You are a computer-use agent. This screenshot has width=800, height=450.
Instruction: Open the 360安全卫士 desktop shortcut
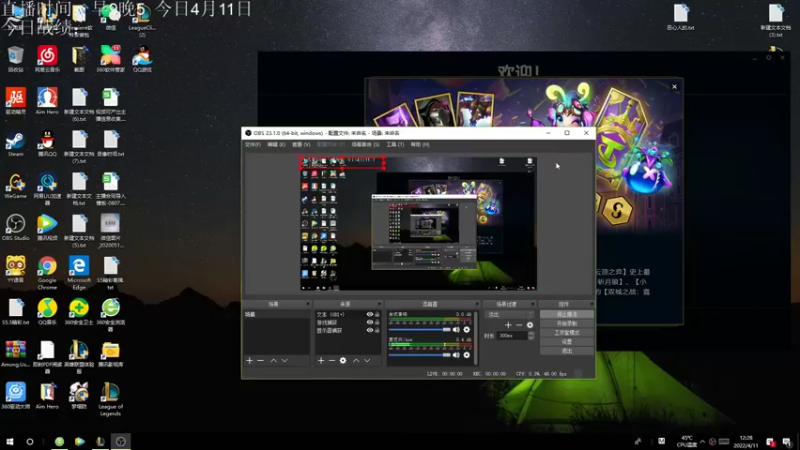pyautogui.click(x=79, y=312)
